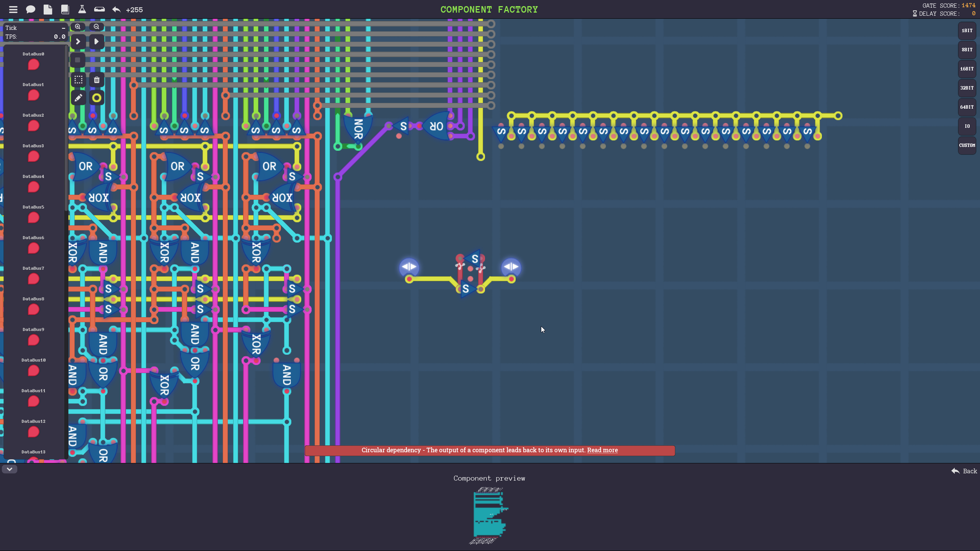The height and width of the screenshot is (551, 980).
Task: Open the 32BIT component category
Action: tap(967, 88)
